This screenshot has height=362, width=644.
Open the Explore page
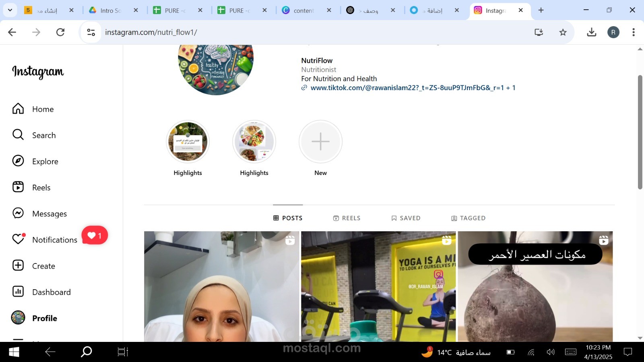point(45,161)
